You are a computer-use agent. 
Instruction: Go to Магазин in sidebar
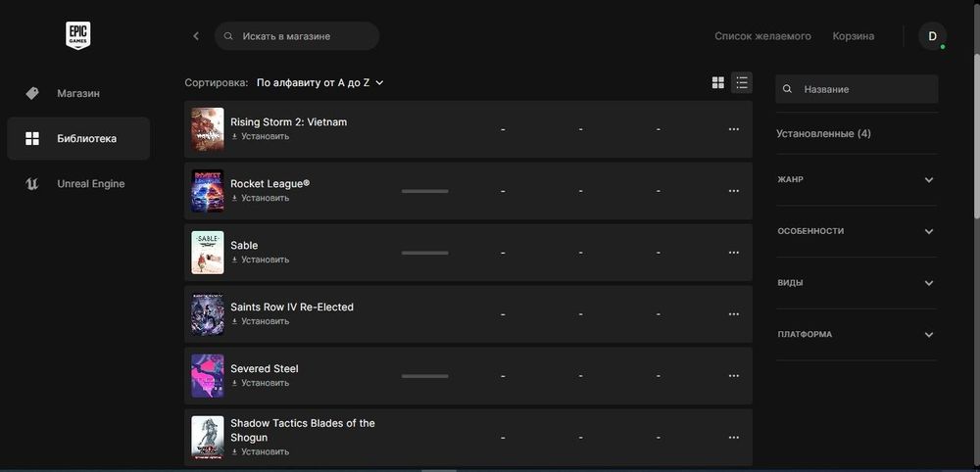[x=78, y=93]
